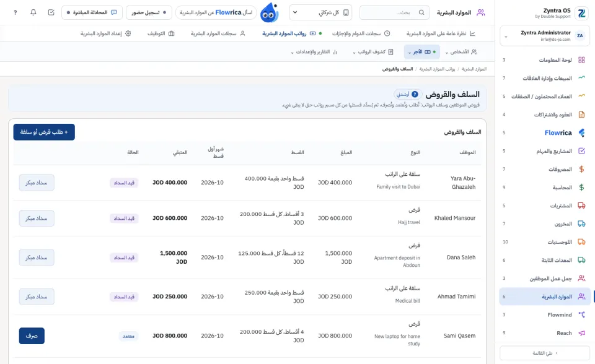
Task: Open the all companies dropdown
Action: coord(320,12)
